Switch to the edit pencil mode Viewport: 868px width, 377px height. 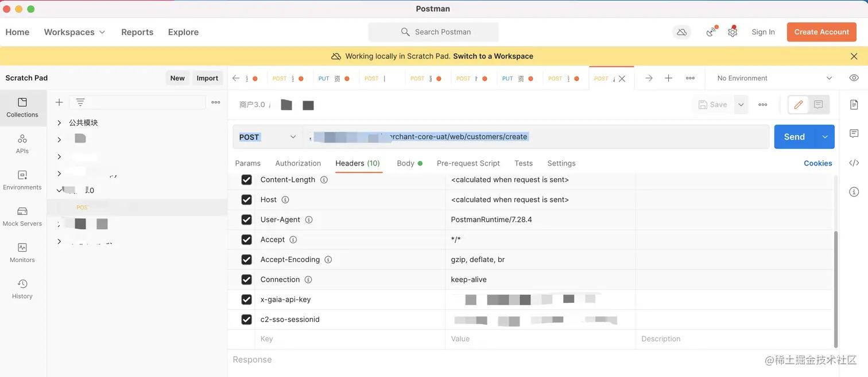click(x=798, y=105)
